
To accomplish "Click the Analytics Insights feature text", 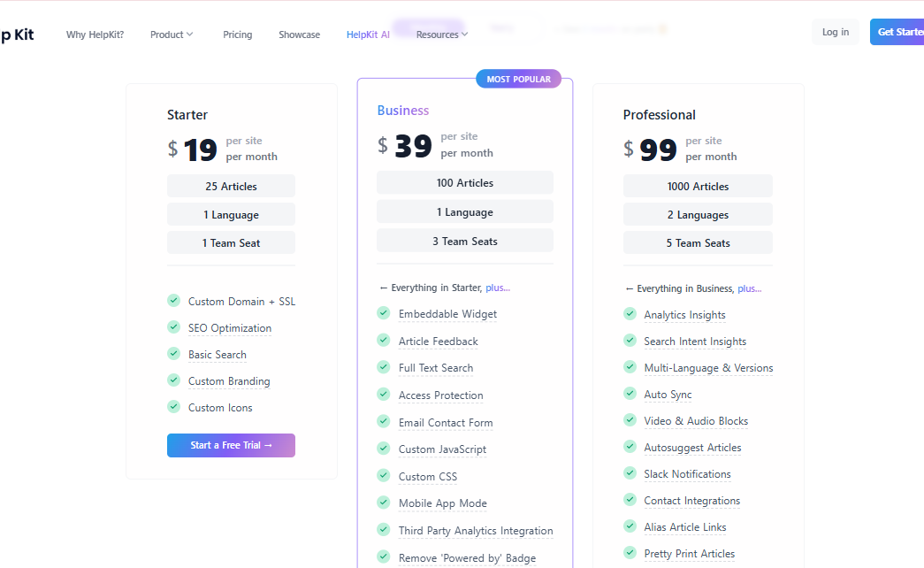I will coord(684,315).
